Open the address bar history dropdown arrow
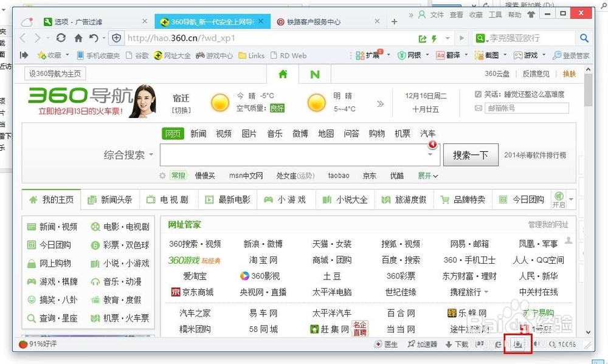This screenshot has width=608, height=364. (x=448, y=38)
